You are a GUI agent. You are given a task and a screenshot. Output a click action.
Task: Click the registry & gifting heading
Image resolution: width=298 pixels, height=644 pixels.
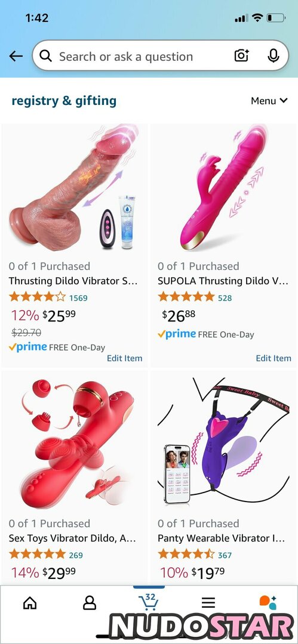64,101
